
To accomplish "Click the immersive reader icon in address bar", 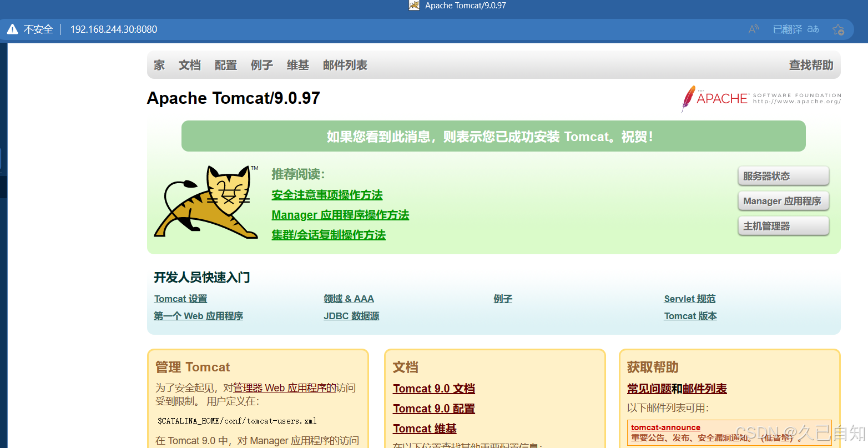I will pos(753,29).
